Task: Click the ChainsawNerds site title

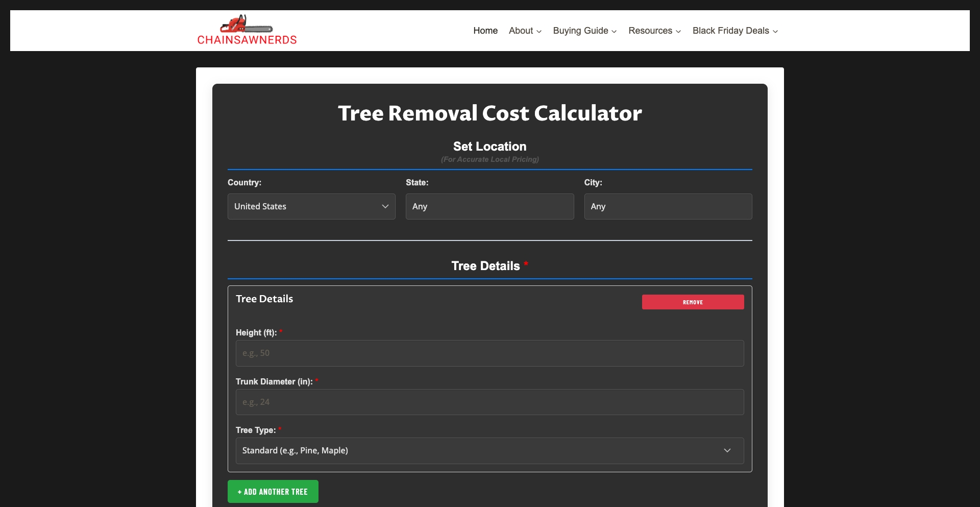Action: (247, 40)
